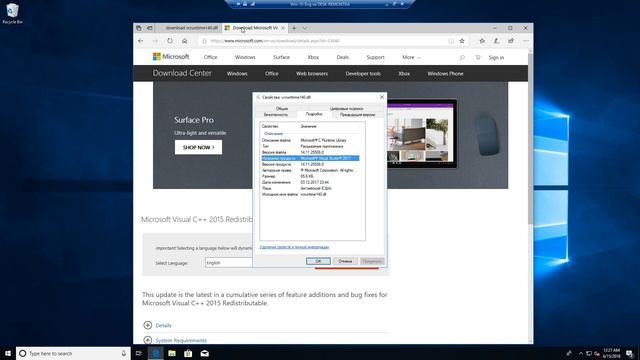Click Windows in Download Center bar
This screenshot has height=360, width=640.
(237, 74)
